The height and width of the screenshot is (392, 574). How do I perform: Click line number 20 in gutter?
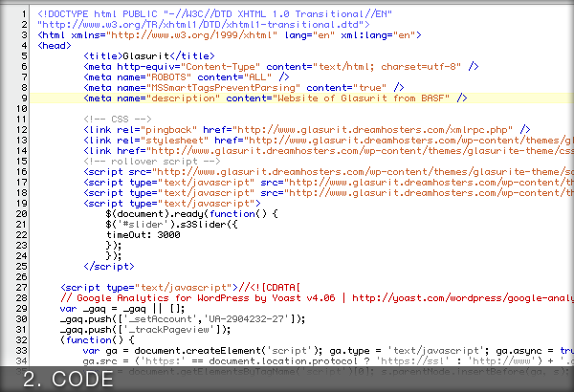point(22,214)
